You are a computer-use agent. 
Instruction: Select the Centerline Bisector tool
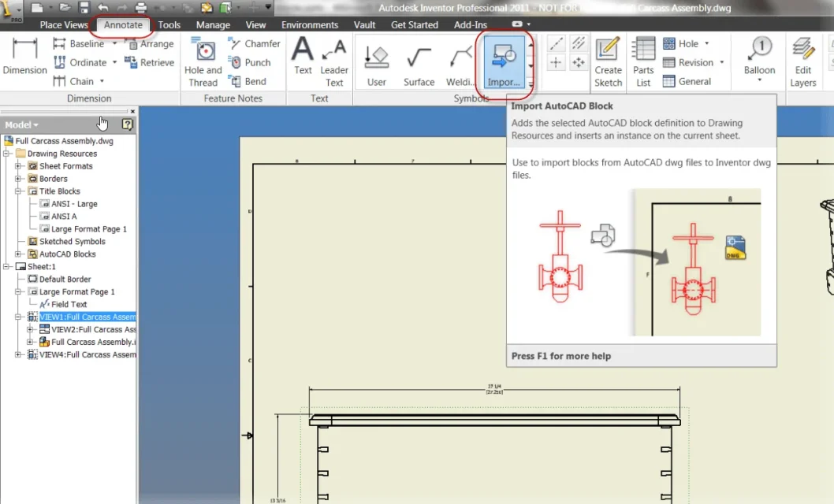coord(578,44)
